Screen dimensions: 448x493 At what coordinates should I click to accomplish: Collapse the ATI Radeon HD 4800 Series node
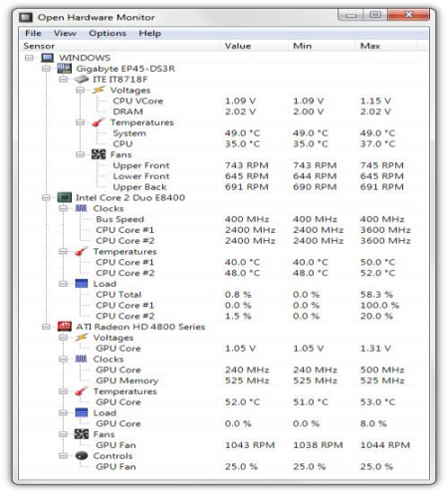tap(46, 327)
